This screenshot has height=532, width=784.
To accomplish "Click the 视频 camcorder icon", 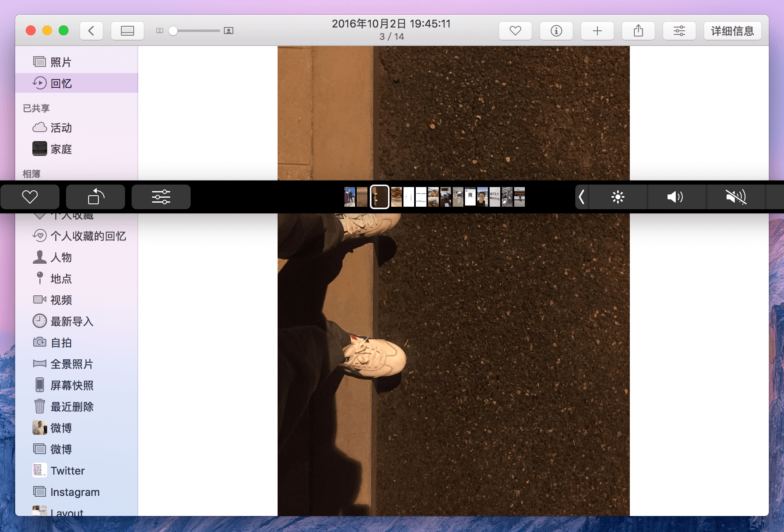I will click(x=40, y=299).
